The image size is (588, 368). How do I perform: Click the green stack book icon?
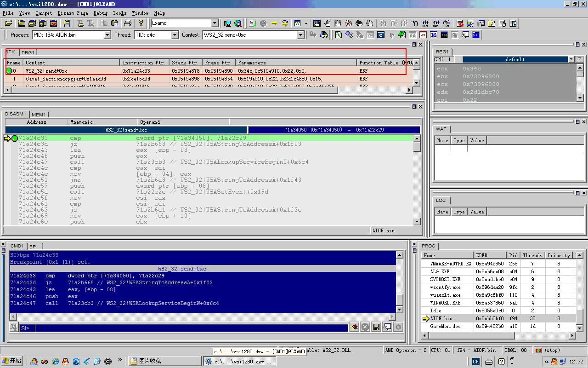click(x=402, y=34)
